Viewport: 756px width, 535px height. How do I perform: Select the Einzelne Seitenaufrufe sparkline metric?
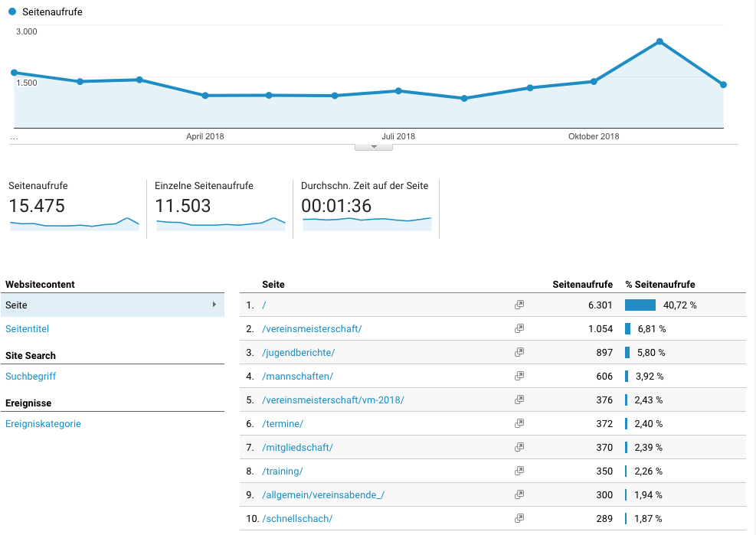[220, 208]
